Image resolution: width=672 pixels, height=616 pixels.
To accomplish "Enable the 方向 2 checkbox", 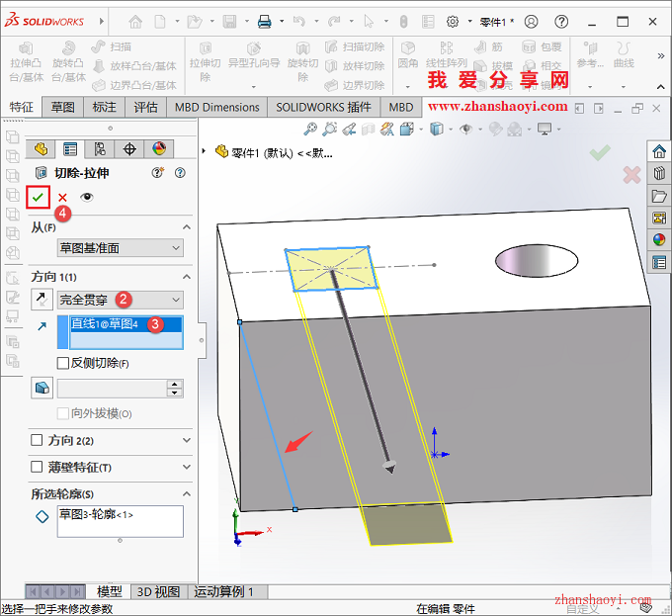I will [x=37, y=440].
